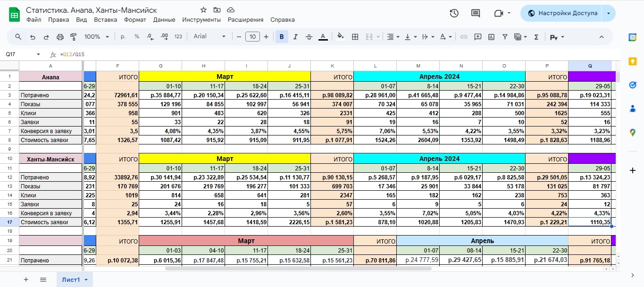Click the Undo icon in toolbar
Image resolution: width=644 pixels, height=287 pixels.
pyautogui.click(x=33, y=37)
